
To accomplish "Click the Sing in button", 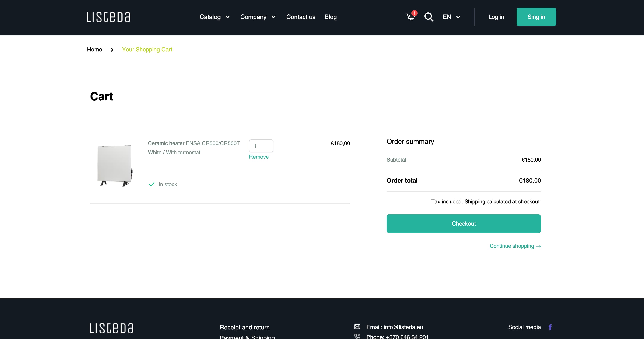I will 536,17.
